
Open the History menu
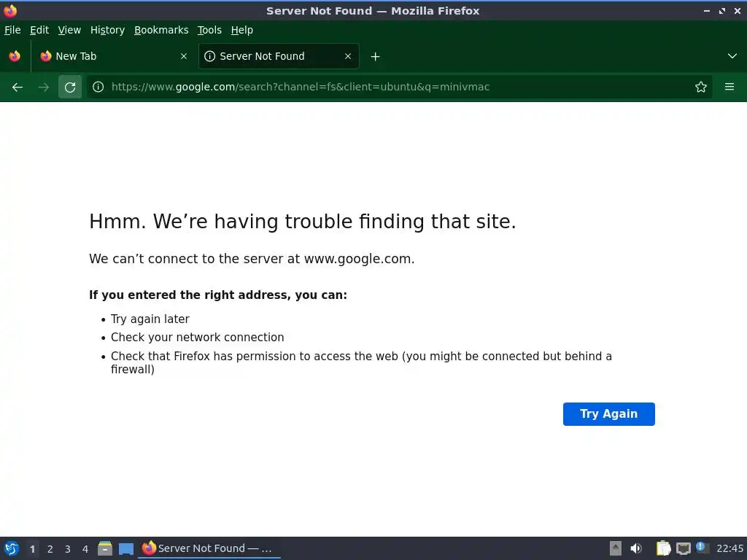[x=108, y=30]
